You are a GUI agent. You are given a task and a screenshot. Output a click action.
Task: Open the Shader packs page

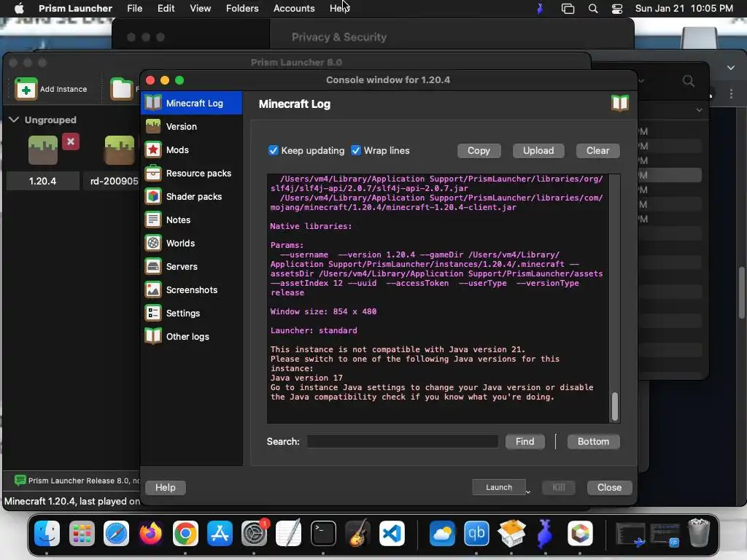pyautogui.click(x=192, y=196)
